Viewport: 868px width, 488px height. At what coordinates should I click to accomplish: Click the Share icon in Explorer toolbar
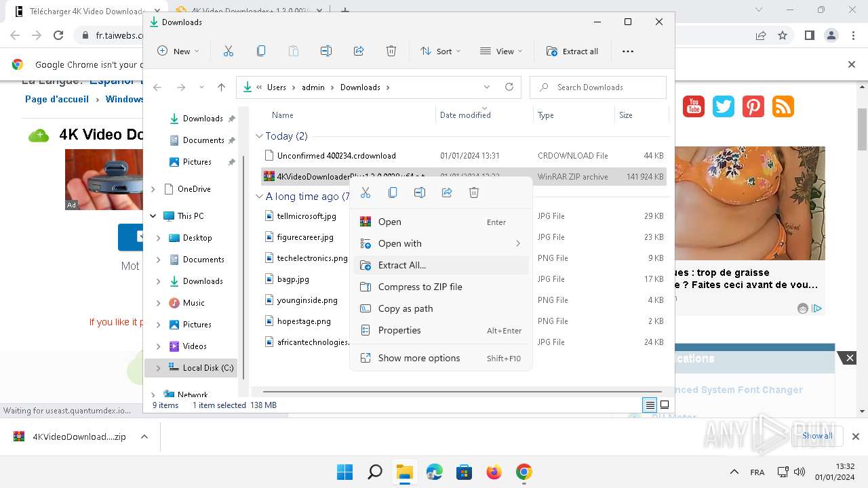(x=359, y=51)
